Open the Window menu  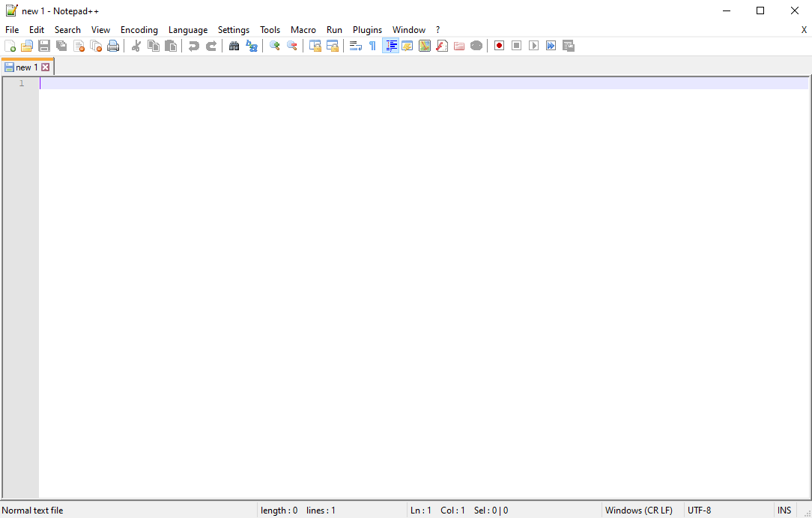pos(409,30)
